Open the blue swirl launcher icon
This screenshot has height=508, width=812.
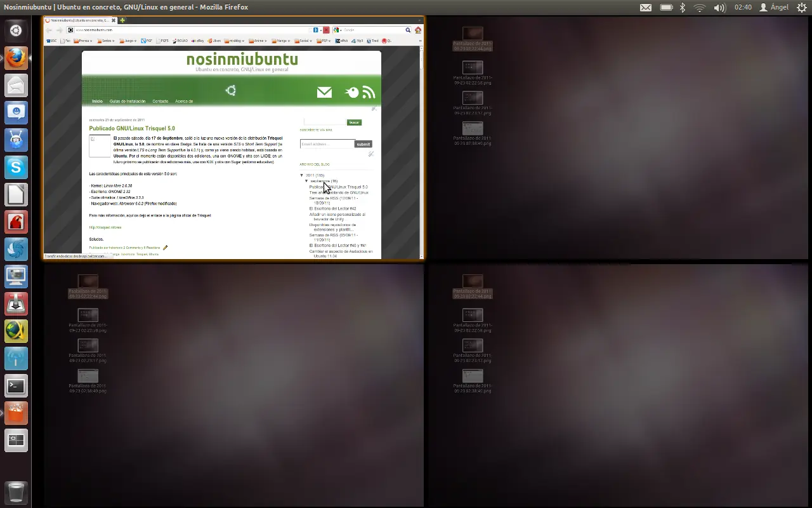[16, 249]
